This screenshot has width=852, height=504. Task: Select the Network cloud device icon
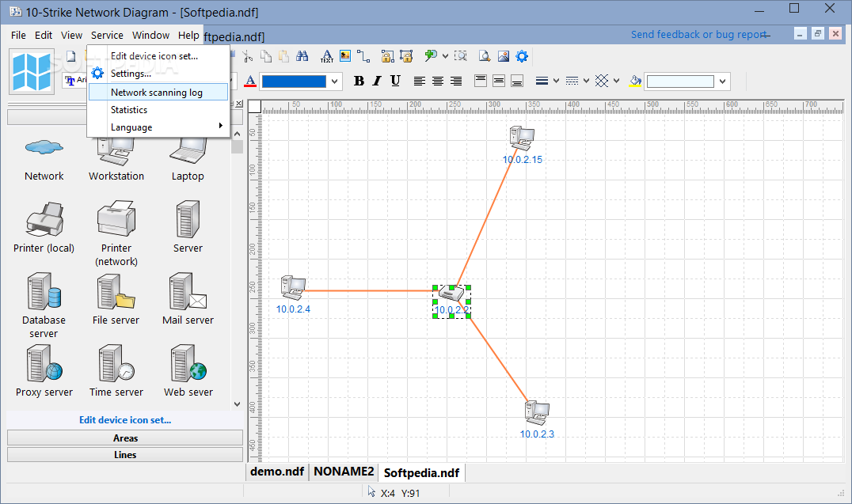pos(44,148)
